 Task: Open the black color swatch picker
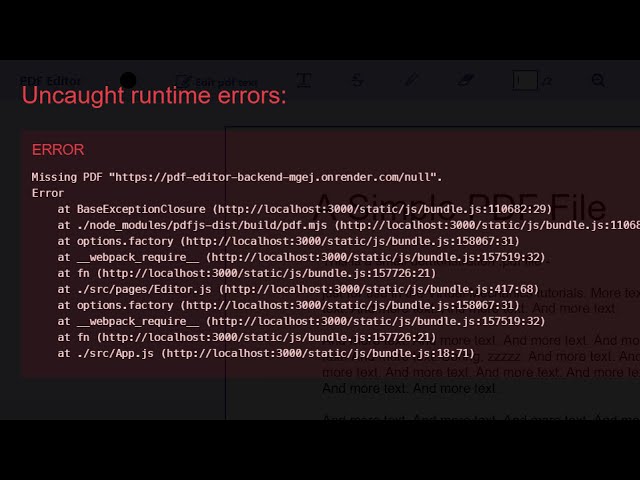pyautogui.click(x=128, y=80)
